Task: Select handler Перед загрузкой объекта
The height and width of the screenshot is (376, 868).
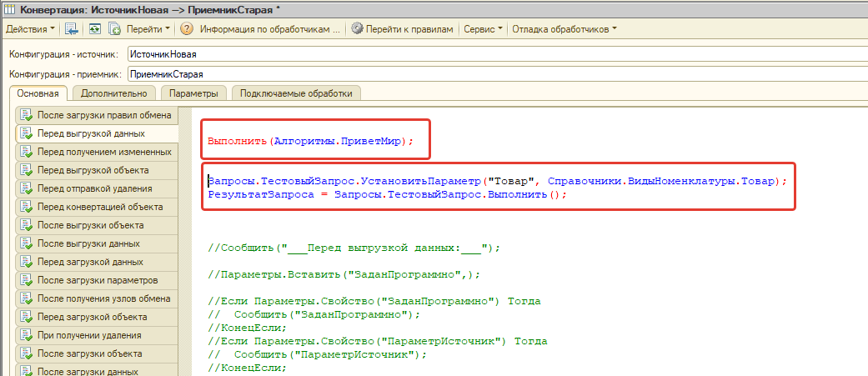Action: click(x=97, y=318)
